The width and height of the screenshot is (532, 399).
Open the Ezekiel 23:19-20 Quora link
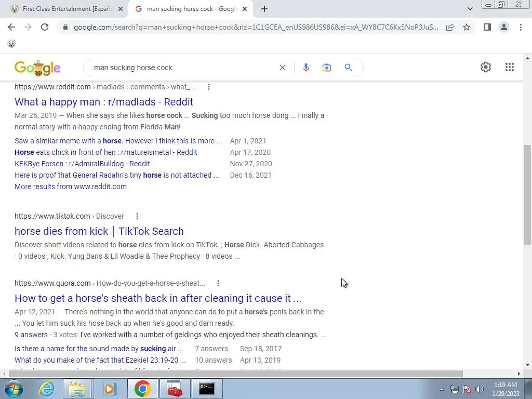(100, 360)
